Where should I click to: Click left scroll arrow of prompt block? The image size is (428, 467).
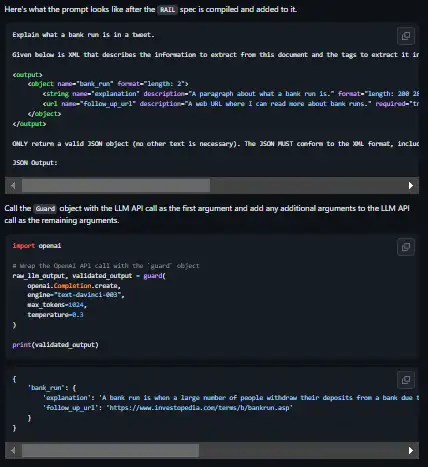coord(13,186)
